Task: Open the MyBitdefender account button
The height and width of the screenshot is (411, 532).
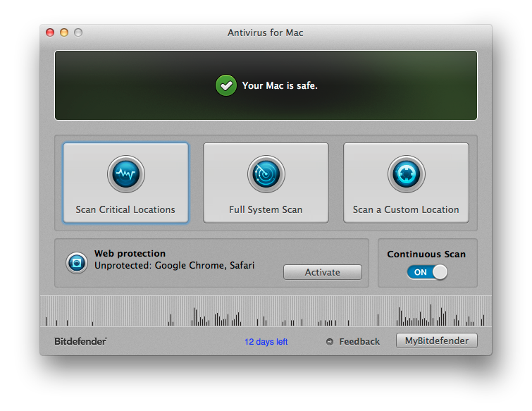Action: pos(437,341)
